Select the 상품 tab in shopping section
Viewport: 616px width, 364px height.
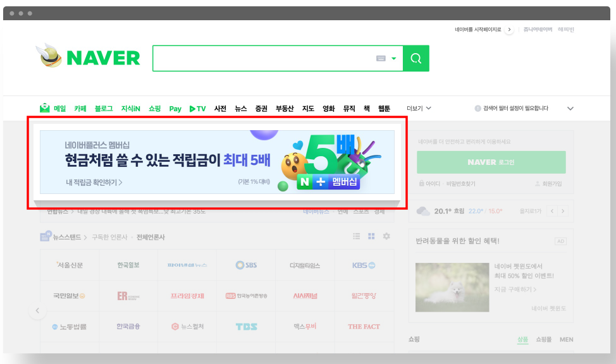[522, 339]
